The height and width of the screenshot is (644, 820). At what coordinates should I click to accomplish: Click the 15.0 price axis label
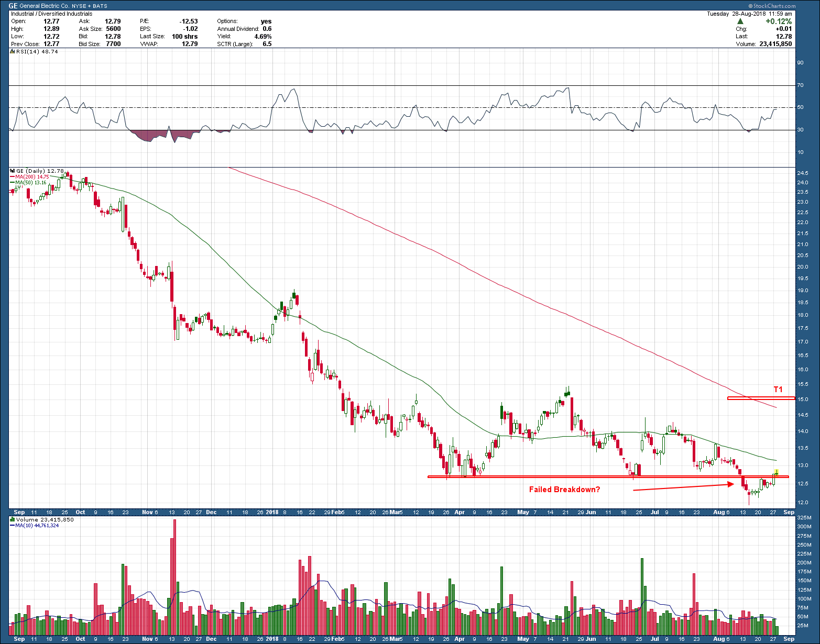pos(802,399)
